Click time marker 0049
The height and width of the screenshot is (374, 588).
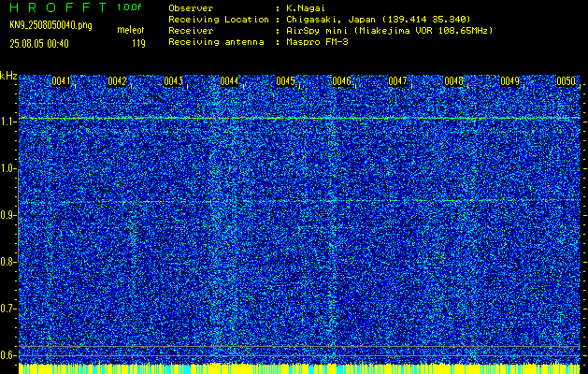[510, 81]
